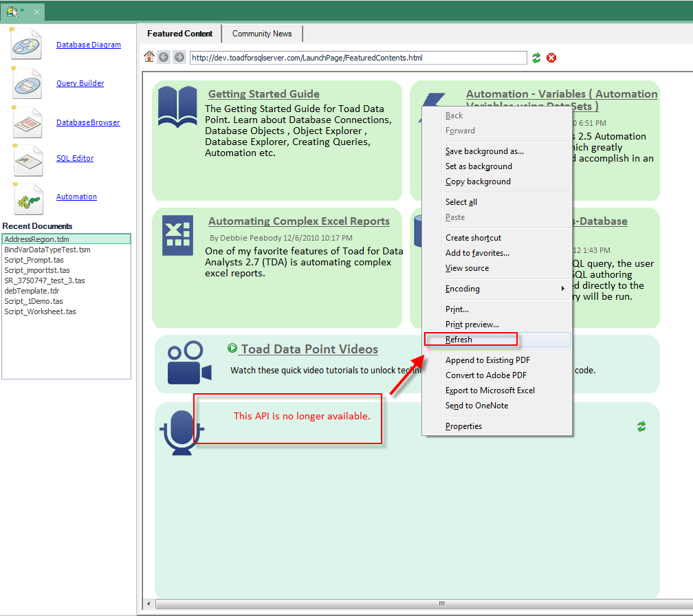Go to browser home page icon
Viewport: 693px width, 616px height.
pyautogui.click(x=149, y=57)
